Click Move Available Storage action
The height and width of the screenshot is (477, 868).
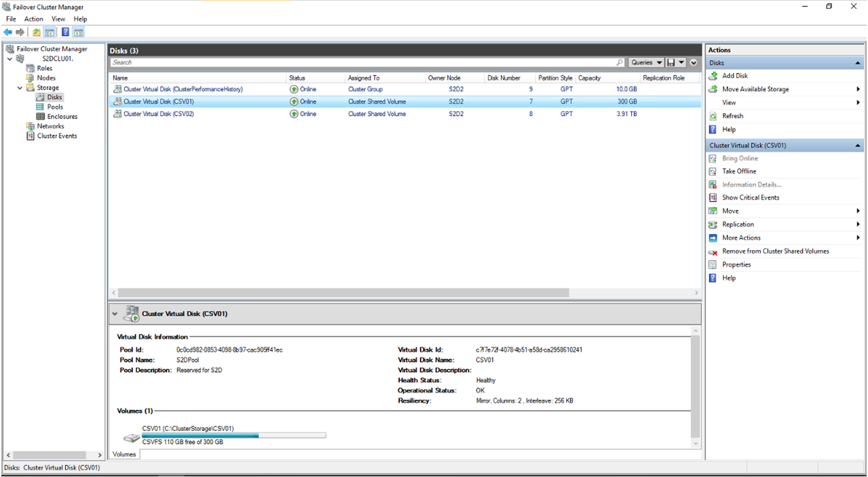pyautogui.click(x=755, y=89)
